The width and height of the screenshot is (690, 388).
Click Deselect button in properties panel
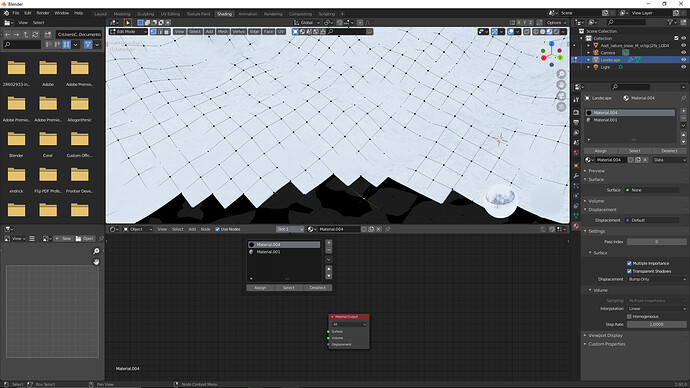669,151
